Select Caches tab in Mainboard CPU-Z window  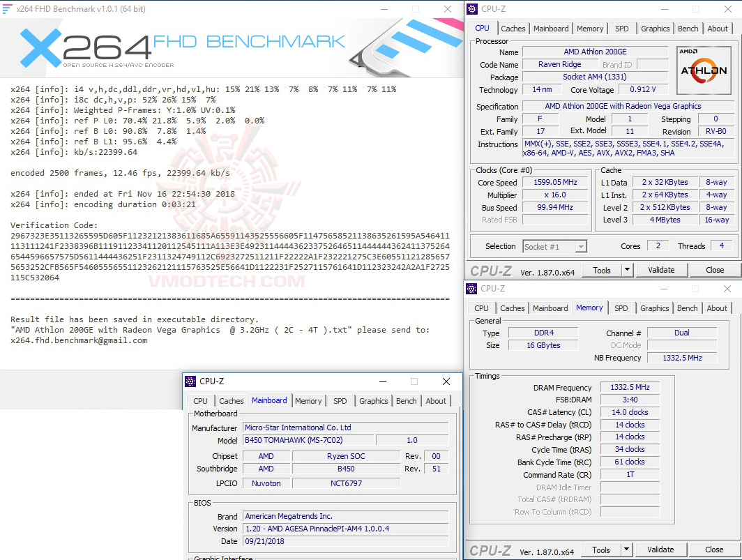232,401
